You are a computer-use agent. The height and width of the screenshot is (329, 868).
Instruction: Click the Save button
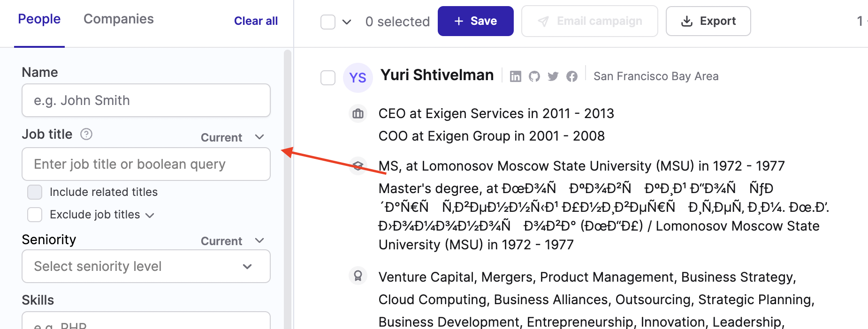tap(476, 21)
